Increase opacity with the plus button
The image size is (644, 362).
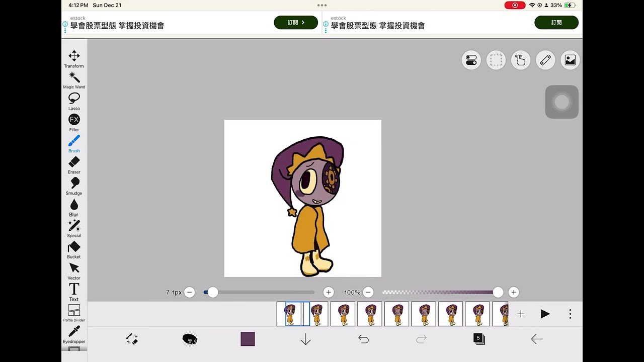click(513, 292)
